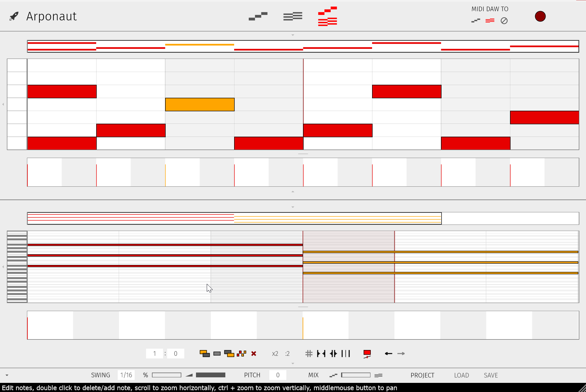Enable snap to grid with the hash icon
This screenshot has height=392, width=586.
309,354
